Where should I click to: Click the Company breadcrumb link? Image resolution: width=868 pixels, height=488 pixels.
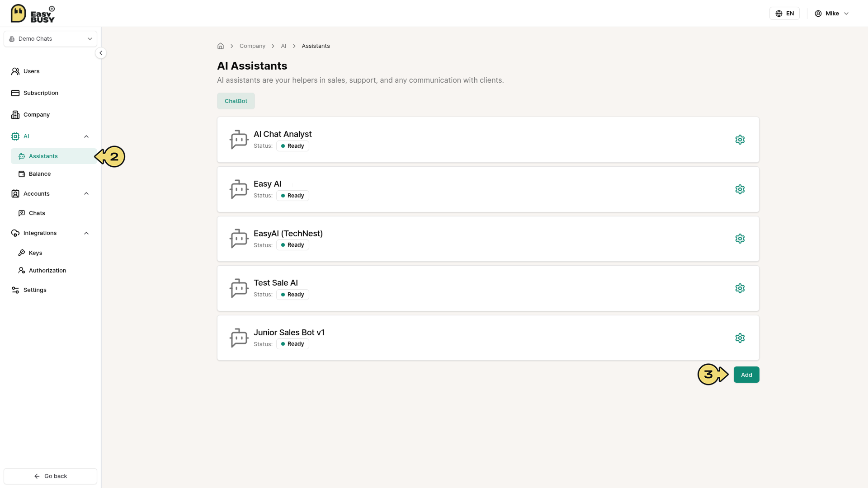[252, 46]
